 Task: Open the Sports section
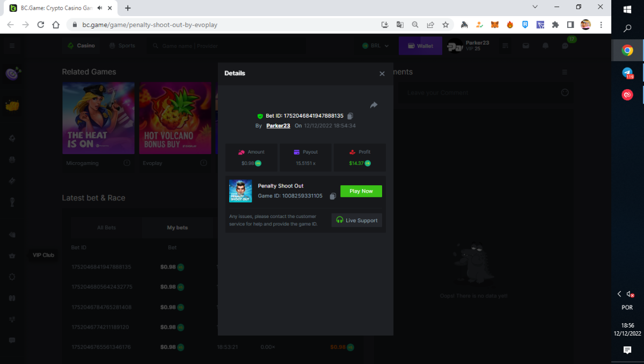click(x=122, y=46)
